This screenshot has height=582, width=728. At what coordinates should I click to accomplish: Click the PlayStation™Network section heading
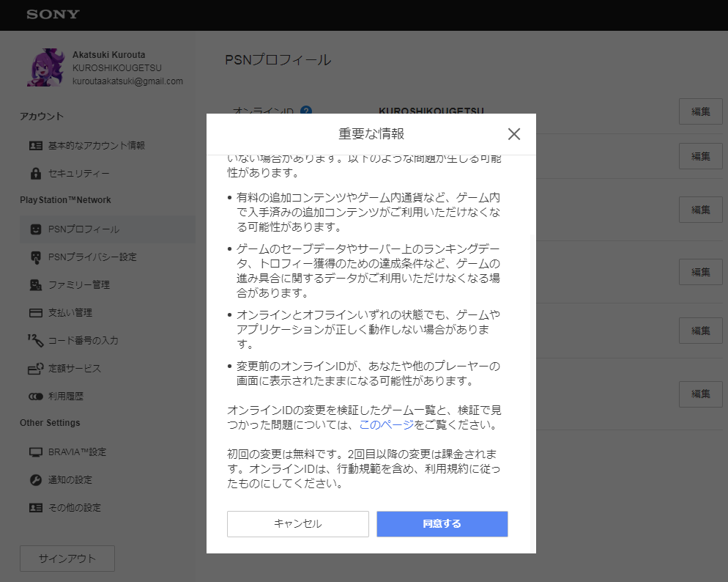tap(65, 200)
